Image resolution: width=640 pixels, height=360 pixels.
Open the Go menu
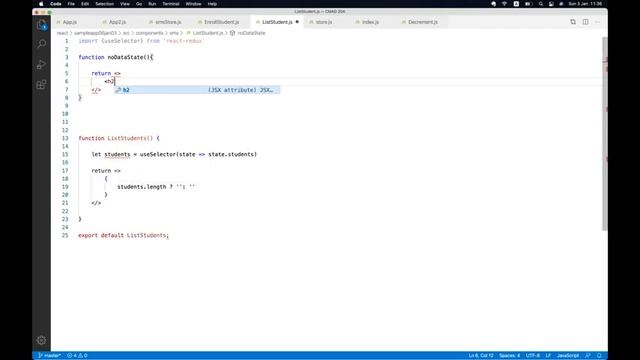click(139, 4)
